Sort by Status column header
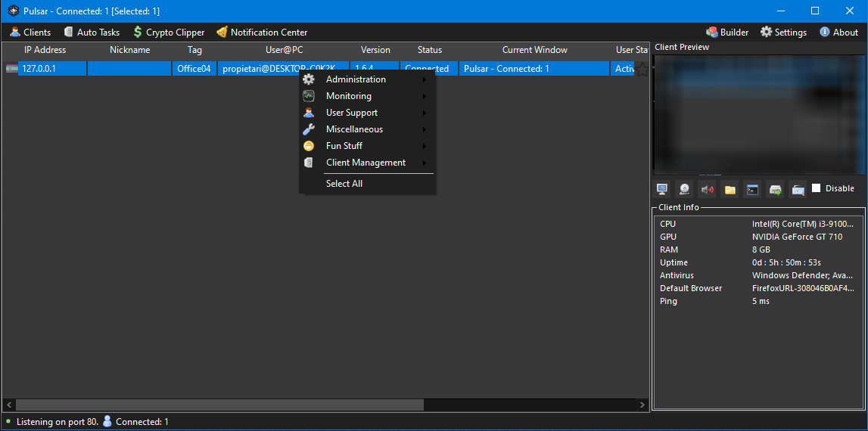868x431 pixels. tap(430, 50)
